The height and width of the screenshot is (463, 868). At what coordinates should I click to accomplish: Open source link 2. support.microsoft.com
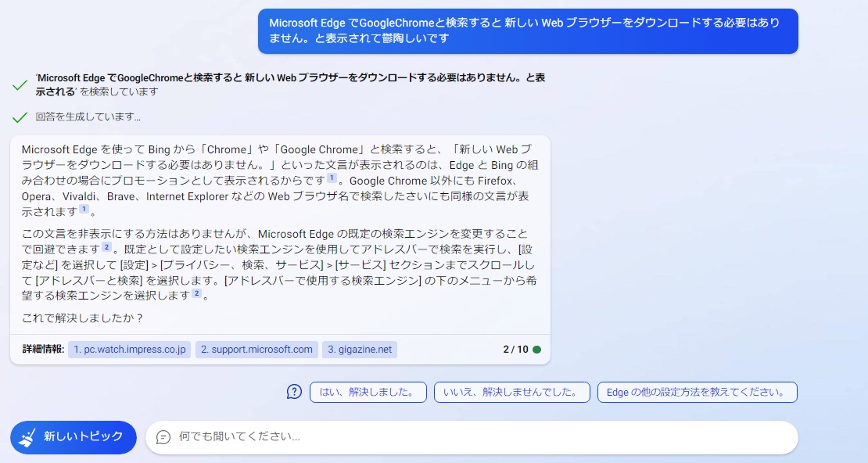pos(256,350)
